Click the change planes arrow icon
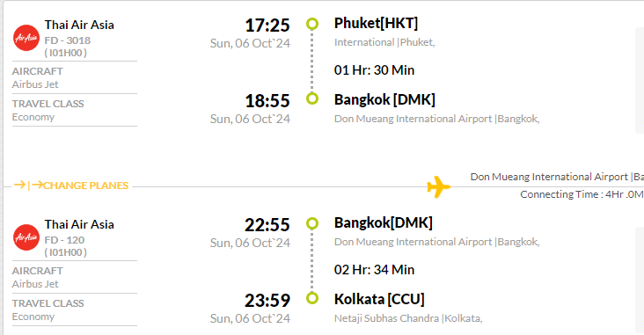The width and height of the screenshot is (644, 335). (x=28, y=186)
